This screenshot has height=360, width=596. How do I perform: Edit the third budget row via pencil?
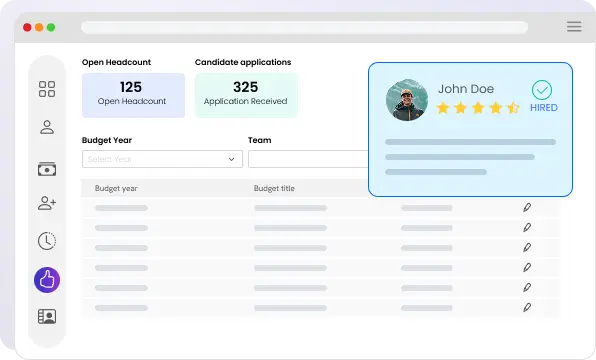[x=527, y=247]
